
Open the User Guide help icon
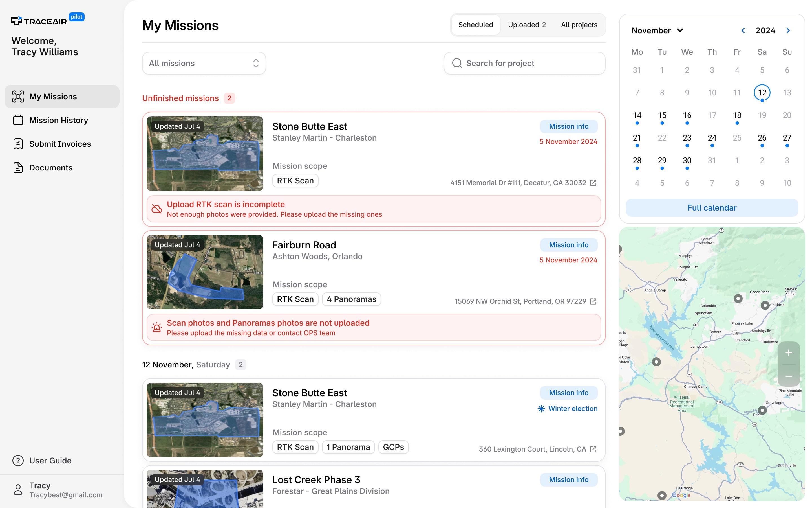pos(18,461)
